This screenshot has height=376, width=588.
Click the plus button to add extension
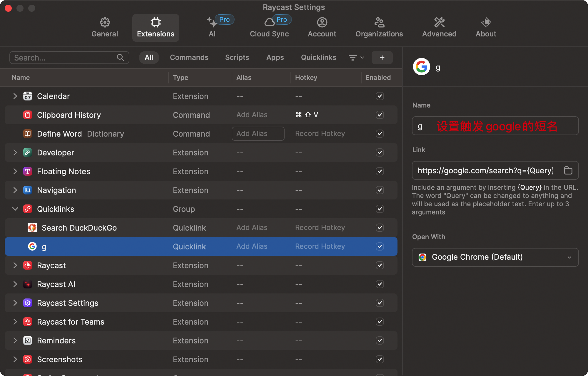tap(382, 58)
